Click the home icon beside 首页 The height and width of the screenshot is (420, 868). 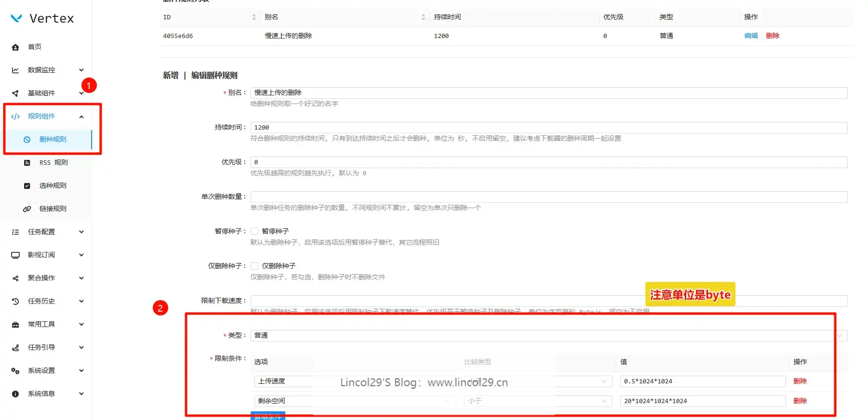point(15,47)
